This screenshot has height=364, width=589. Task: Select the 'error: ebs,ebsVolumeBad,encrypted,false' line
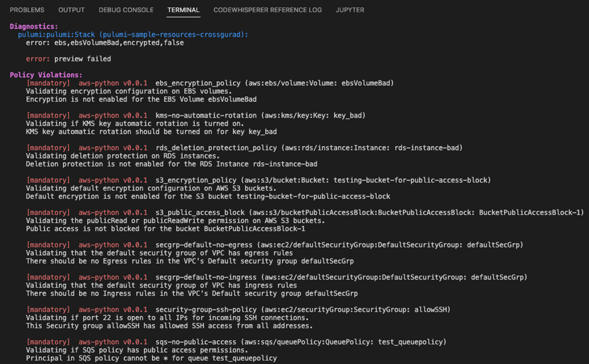105,43
